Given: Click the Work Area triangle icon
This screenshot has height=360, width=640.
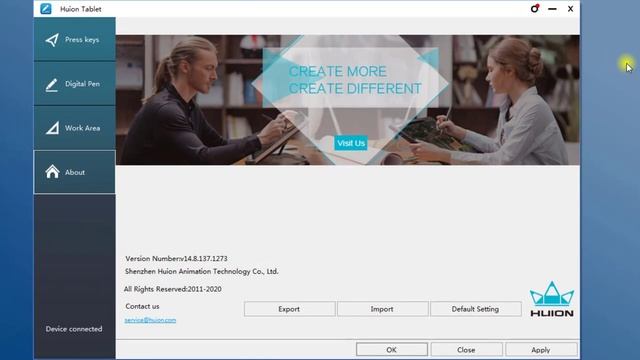Looking at the screenshot, I should (x=52, y=128).
